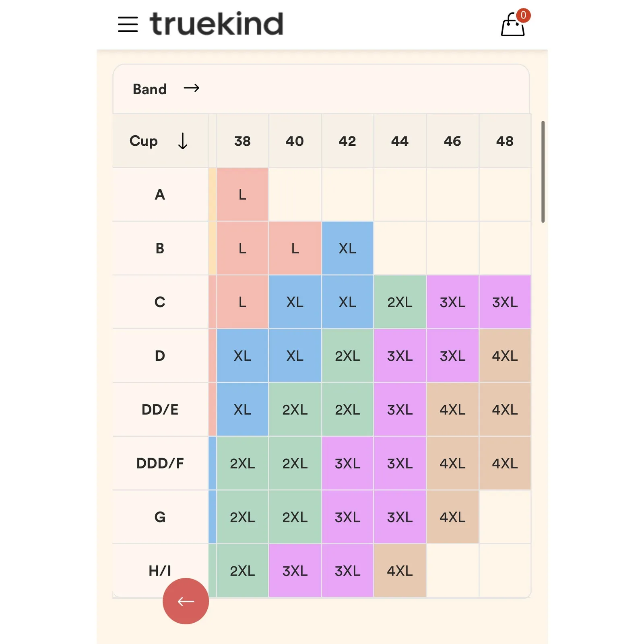Open the hamburger navigation menu
The image size is (644, 644).
pyautogui.click(x=128, y=25)
